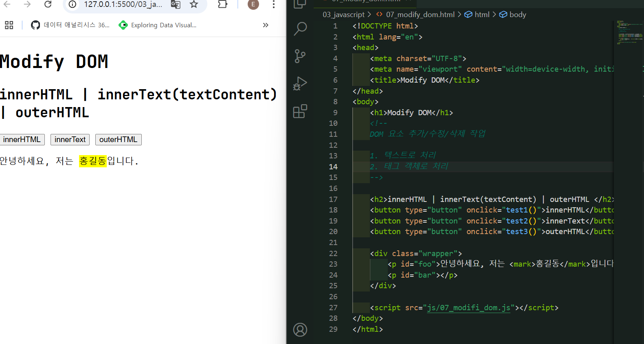This screenshot has height=344, width=644.
Task: Click the Modify DOM heading on page
Action: point(54,62)
